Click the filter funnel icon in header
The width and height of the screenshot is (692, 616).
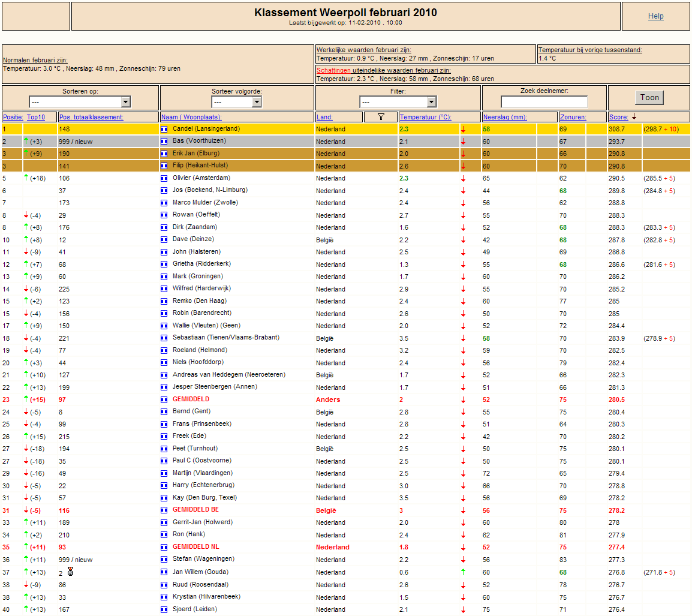[381, 117]
